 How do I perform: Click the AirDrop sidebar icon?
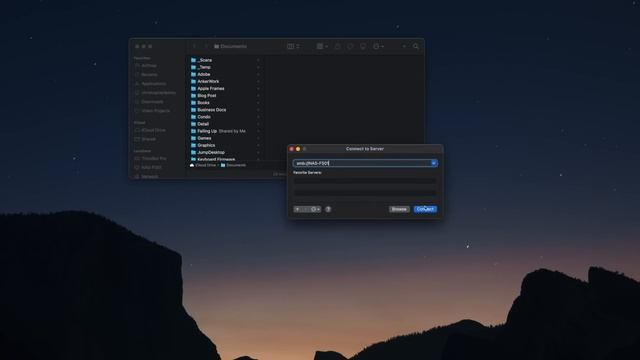pos(137,66)
